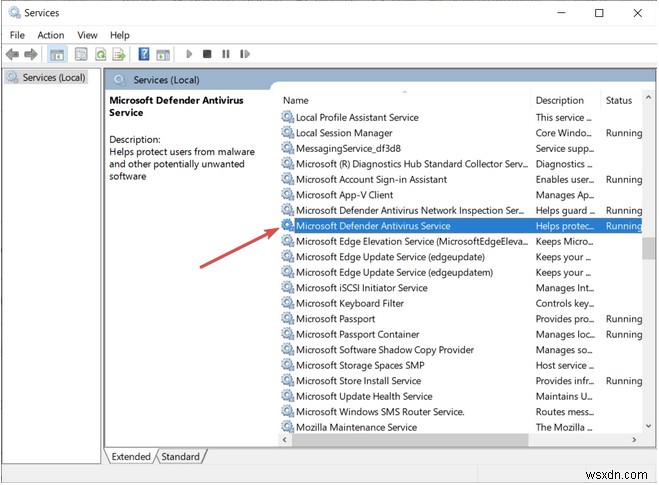Screen dimensions: 659x485
Task: Select Microsoft Storage Spaces SMP
Action: 461,366
